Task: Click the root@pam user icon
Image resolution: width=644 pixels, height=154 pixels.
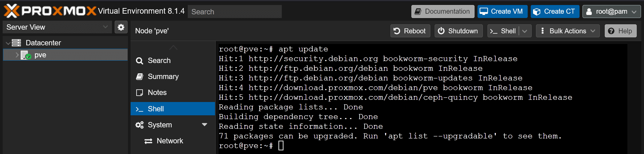Action: coord(589,12)
